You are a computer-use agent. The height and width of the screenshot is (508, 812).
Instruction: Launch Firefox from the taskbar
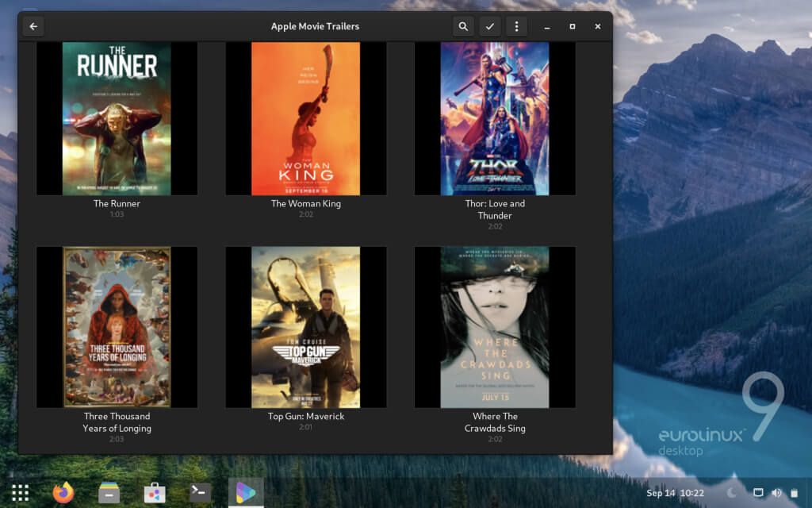coord(63,491)
